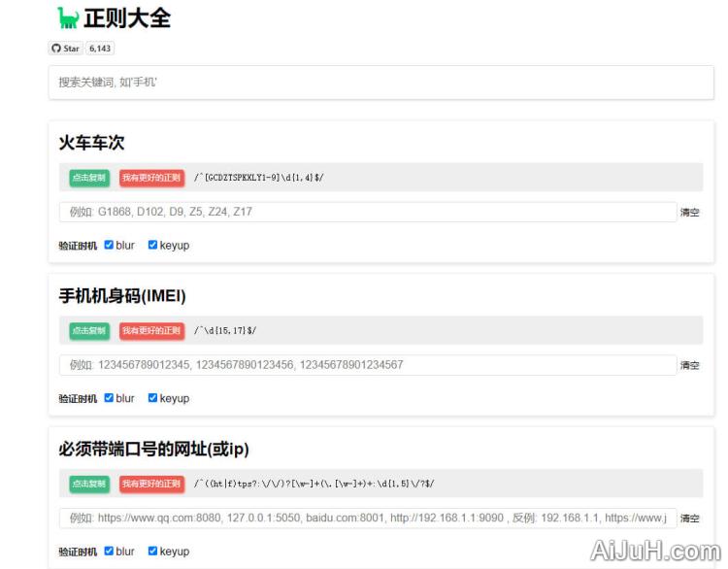The width and height of the screenshot is (728, 569).
Task: Click the IMEI regex code text
Action: (x=225, y=331)
